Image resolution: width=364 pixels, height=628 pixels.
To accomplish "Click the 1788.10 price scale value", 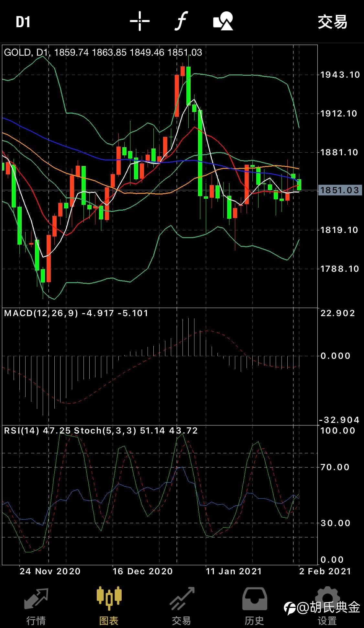I will [x=339, y=269].
